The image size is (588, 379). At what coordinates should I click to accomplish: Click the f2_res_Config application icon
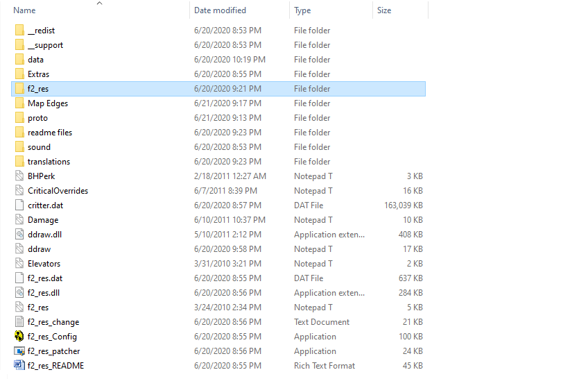click(19, 337)
